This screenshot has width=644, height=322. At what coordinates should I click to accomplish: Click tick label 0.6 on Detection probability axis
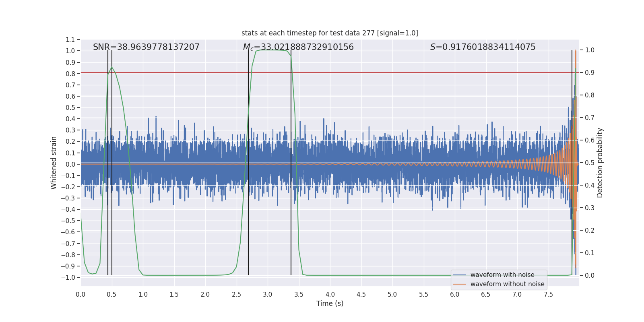pos(590,140)
